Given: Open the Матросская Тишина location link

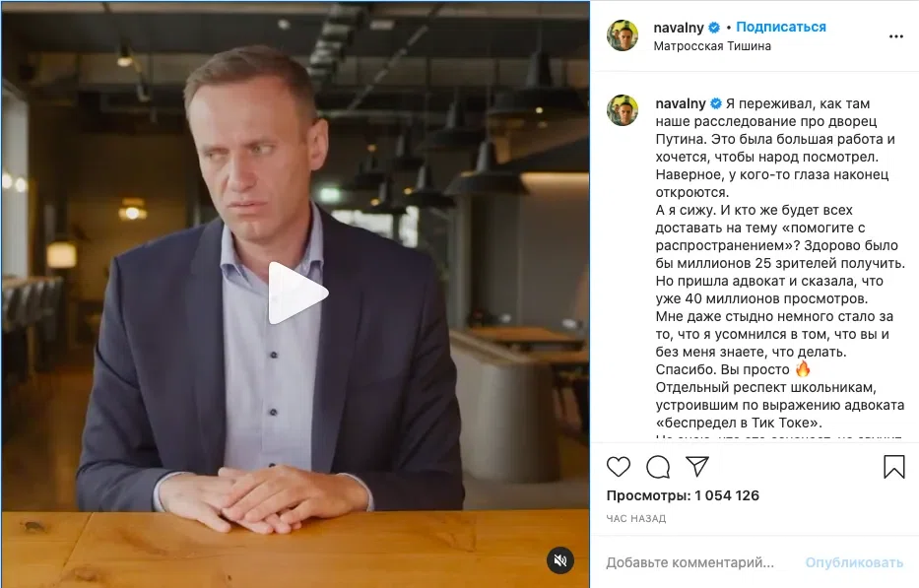Looking at the screenshot, I should (x=712, y=45).
